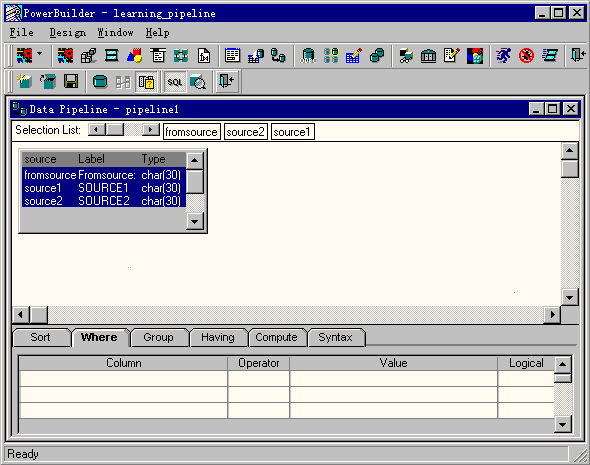The width and height of the screenshot is (590, 465).
Task: Open the Design menu
Action: pos(68,33)
